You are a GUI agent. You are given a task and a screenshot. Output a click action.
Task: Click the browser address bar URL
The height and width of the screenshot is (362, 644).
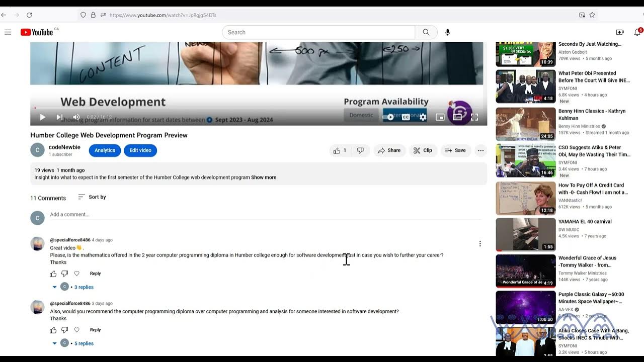point(163,15)
